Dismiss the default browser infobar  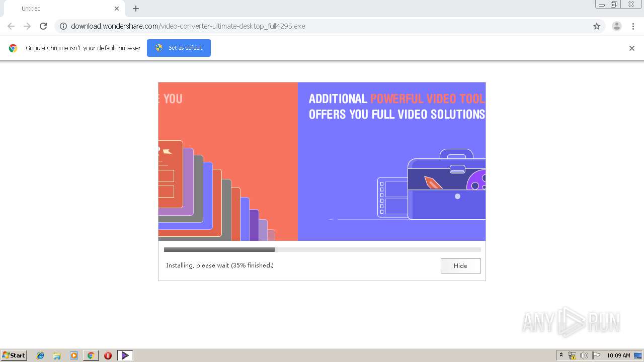click(632, 48)
